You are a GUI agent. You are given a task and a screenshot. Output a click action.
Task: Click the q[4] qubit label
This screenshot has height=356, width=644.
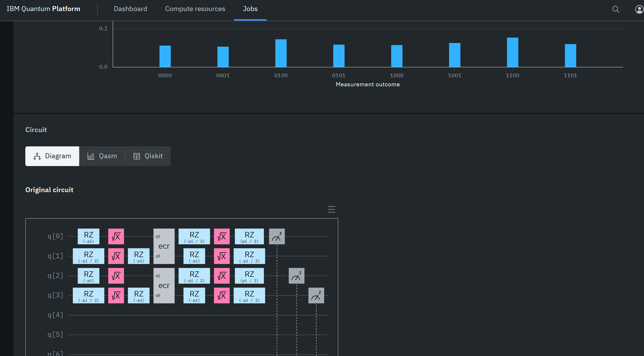[55, 315]
